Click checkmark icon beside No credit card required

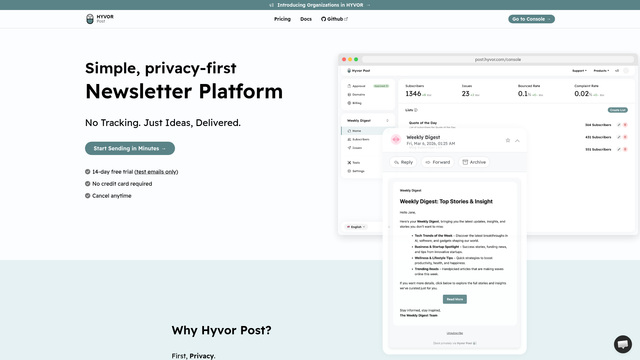tap(87, 184)
